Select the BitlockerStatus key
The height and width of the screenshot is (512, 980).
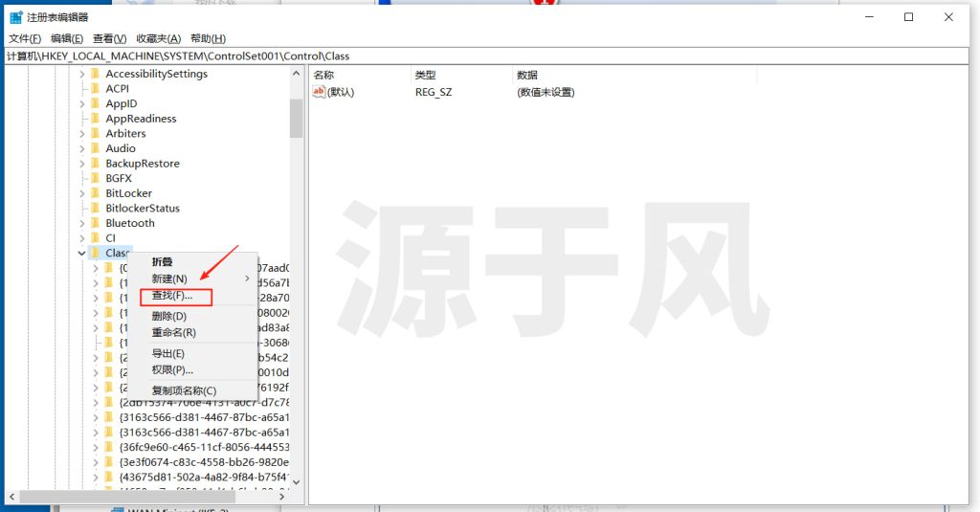pos(143,209)
